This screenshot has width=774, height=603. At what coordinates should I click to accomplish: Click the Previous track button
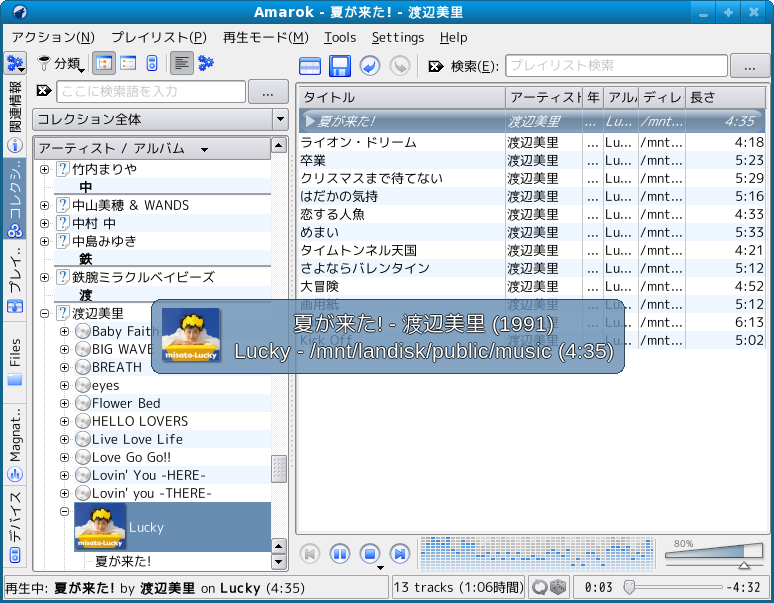[310, 554]
